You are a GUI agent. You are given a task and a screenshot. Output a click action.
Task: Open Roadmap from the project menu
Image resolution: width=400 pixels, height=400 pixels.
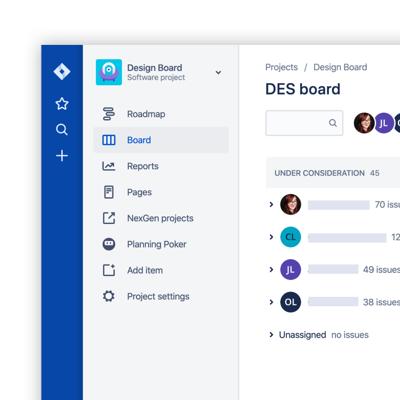(146, 114)
